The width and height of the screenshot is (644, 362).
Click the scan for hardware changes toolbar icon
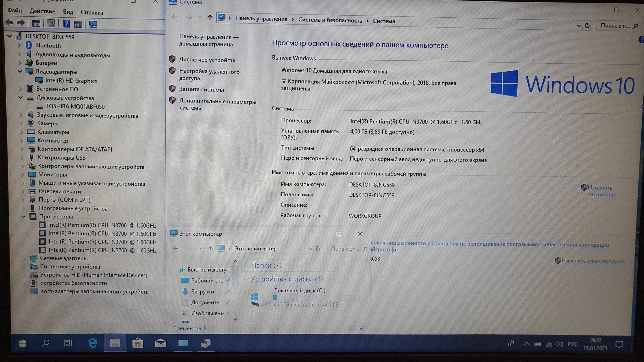click(x=93, y=24)
